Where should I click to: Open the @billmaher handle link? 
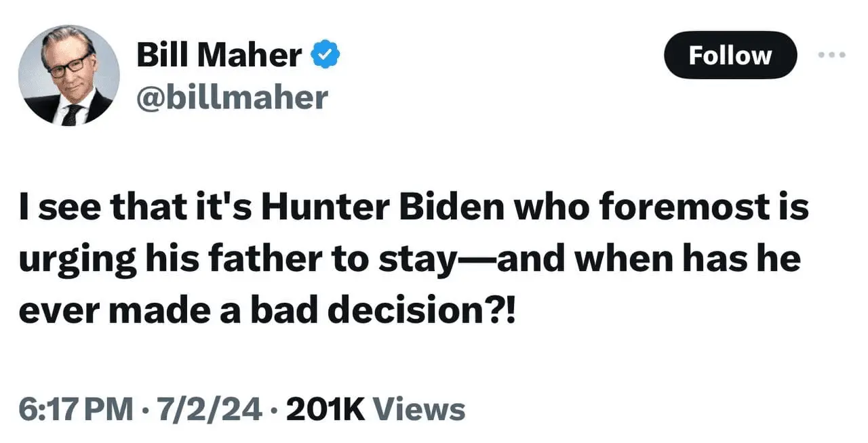tap(232, 98)
